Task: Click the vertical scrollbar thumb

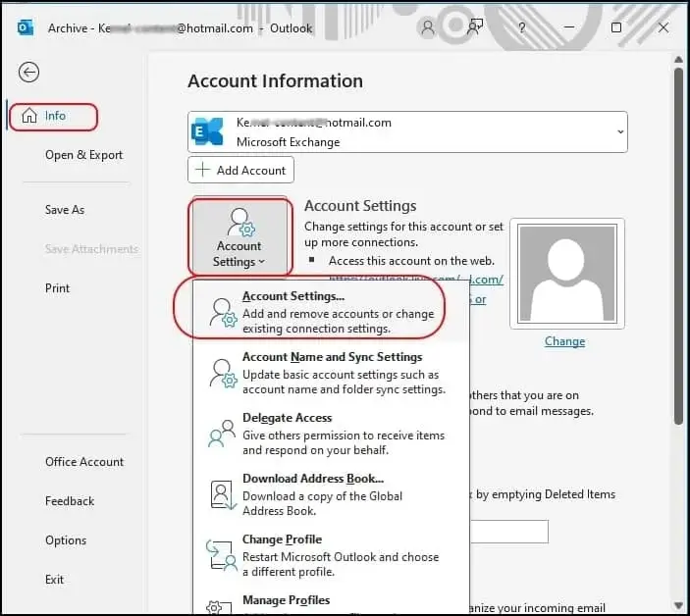Action: (x=678, y=245)
